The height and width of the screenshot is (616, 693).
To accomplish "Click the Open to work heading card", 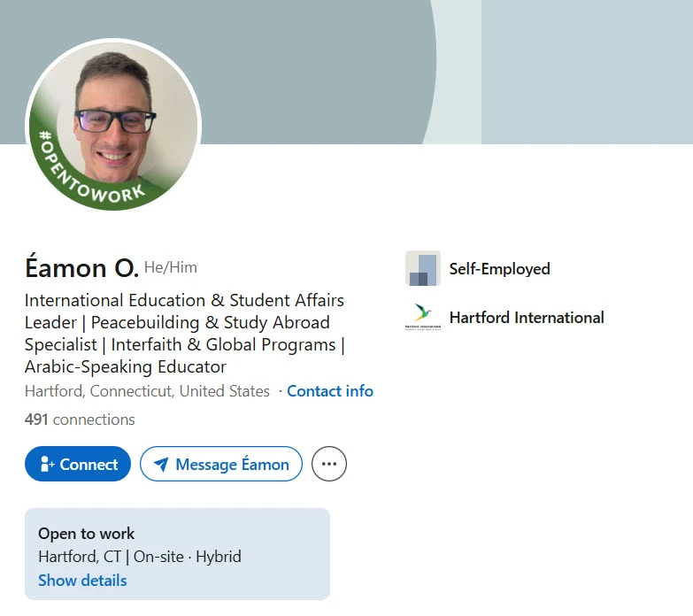I will (177, 554).
